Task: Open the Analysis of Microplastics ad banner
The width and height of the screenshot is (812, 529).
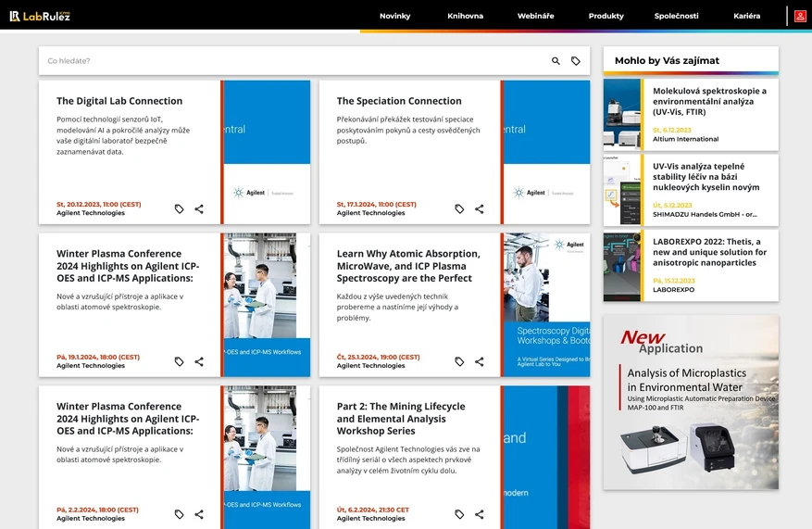Action: click(691, 402)
